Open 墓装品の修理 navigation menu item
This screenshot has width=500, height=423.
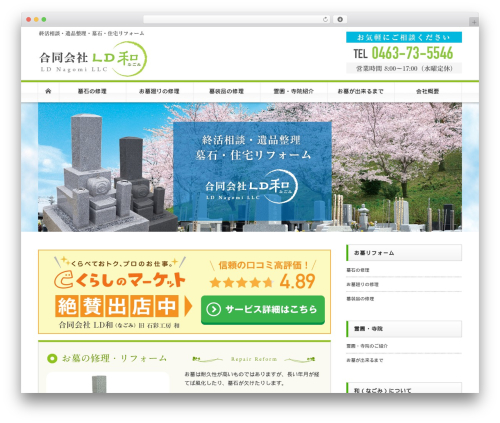coord(227,91)
